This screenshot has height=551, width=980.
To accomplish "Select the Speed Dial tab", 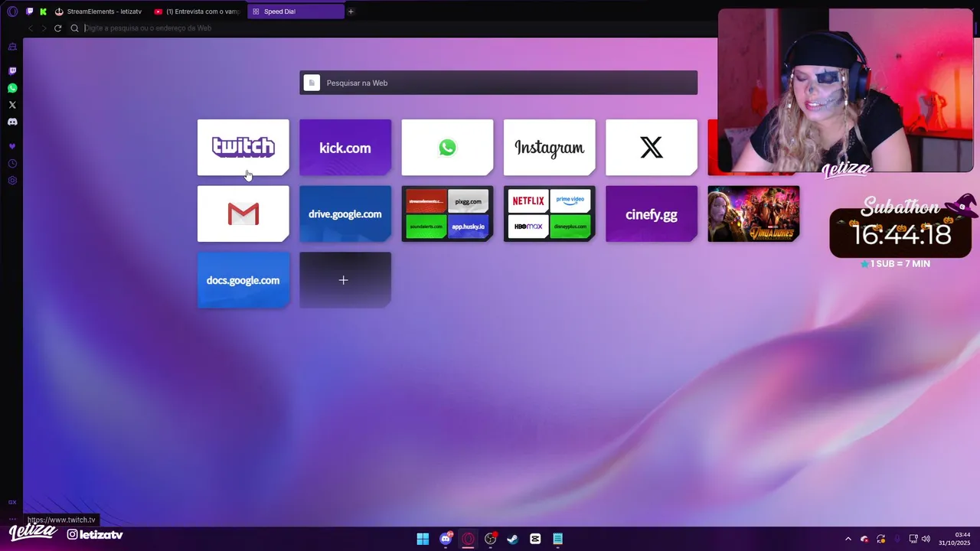I will [x=296, y=11].
